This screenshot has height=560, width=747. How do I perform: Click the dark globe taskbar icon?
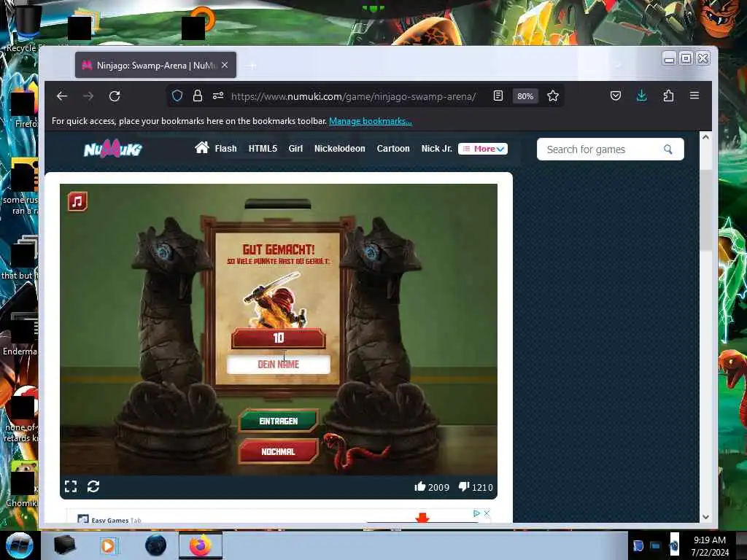156,545
